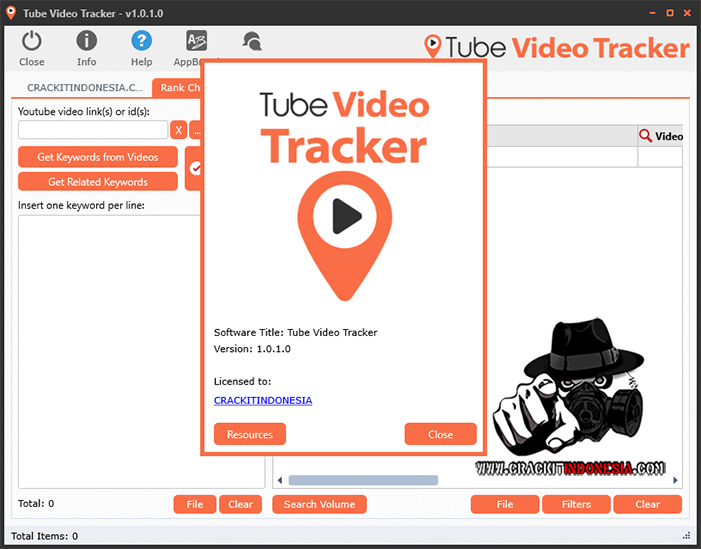
Task: Click the partially hidden checkmark button
Action: pos(195,169)
